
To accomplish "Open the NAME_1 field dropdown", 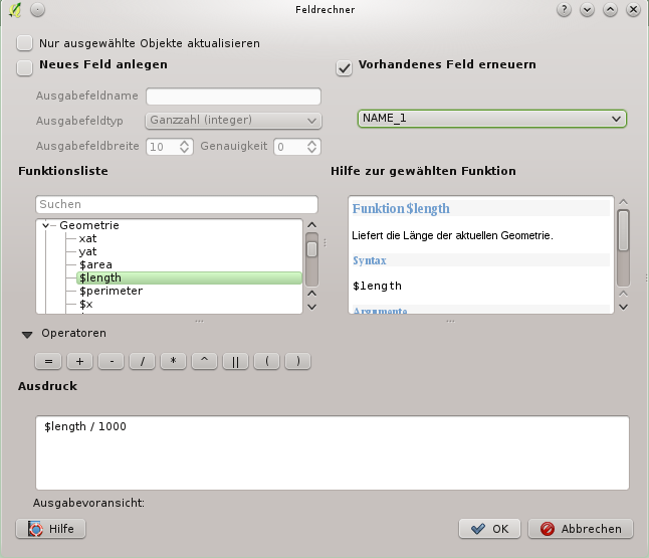I will tap(492, 119).
